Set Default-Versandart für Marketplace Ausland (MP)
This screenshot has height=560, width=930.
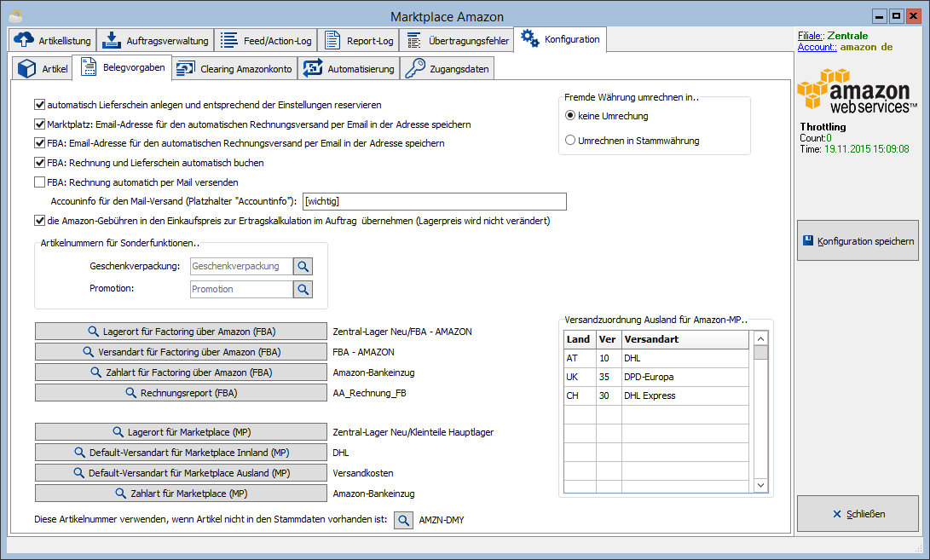coord(181,473)
